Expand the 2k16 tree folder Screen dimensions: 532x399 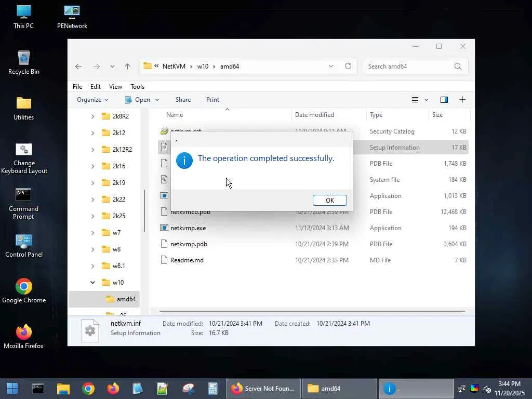92,166
